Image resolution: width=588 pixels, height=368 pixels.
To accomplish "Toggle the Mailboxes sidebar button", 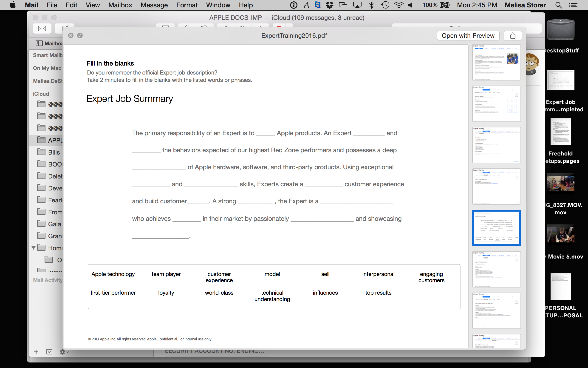I will (39, 43).
